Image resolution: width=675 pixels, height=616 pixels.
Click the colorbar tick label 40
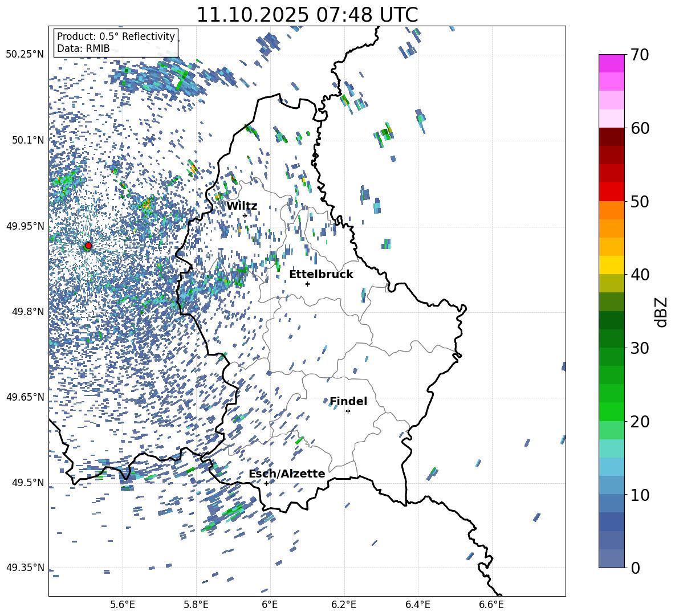pyautogui.click(x=640, y=275)
